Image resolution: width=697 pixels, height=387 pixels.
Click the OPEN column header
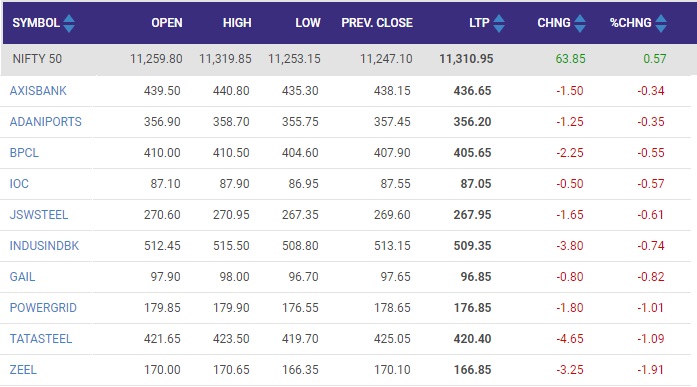(x=167, y=23)
